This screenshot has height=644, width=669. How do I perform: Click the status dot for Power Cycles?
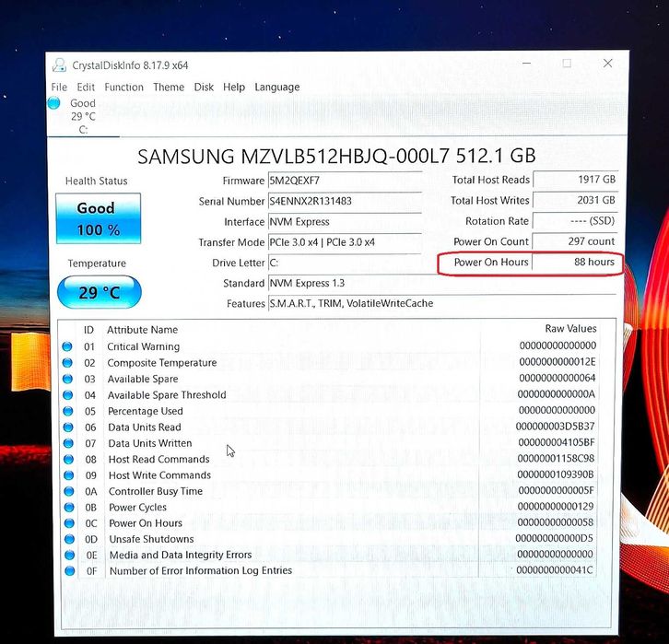click(x=69, y=507)
